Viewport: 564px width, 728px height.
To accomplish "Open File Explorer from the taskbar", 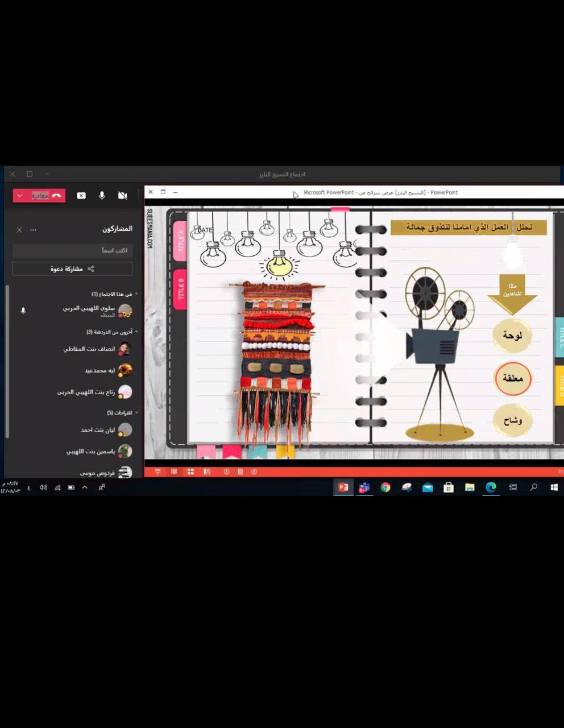I will pyautogui.click(x=470, y=487).
